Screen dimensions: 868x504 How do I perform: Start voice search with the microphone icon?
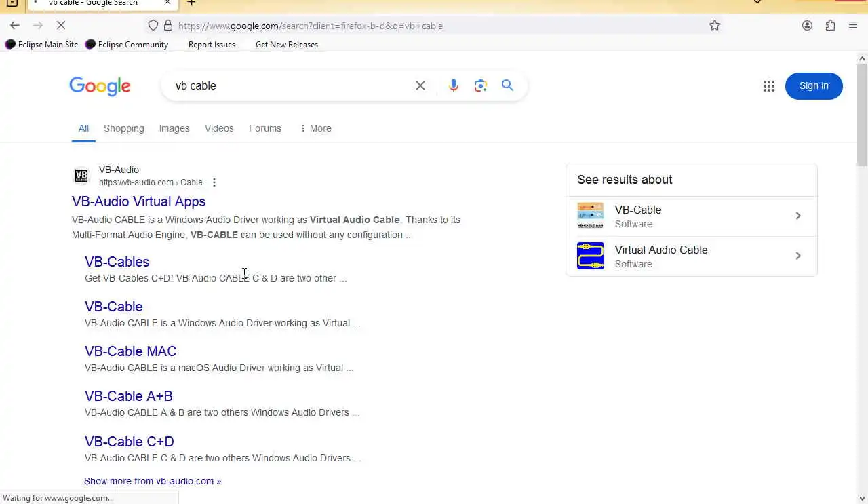click(x=454, y=85)
